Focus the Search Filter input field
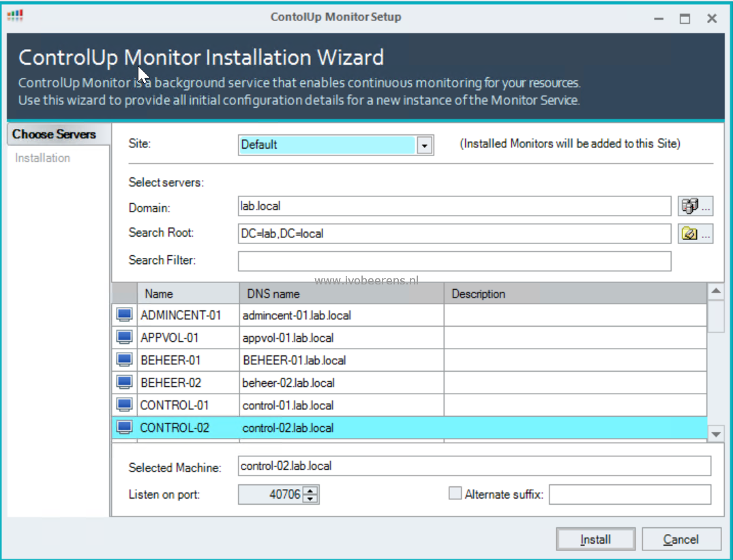The image size is (733, 560). point(454,261)
